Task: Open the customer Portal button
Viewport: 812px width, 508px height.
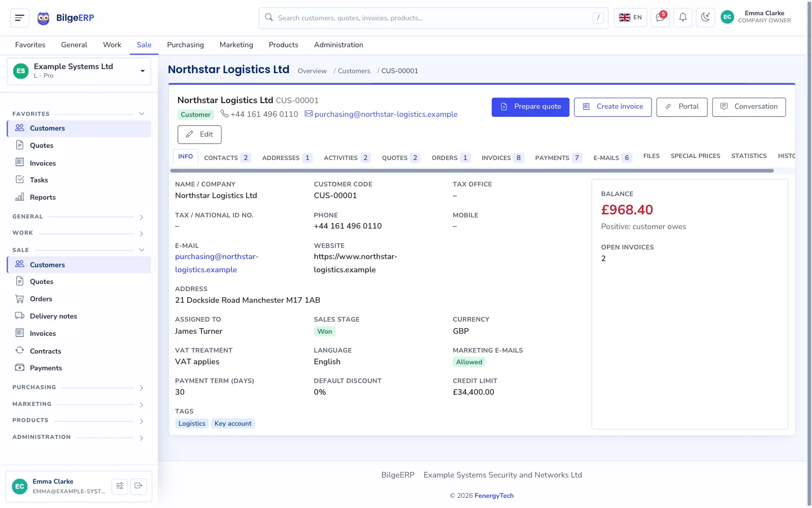Action: coord(682,107)
